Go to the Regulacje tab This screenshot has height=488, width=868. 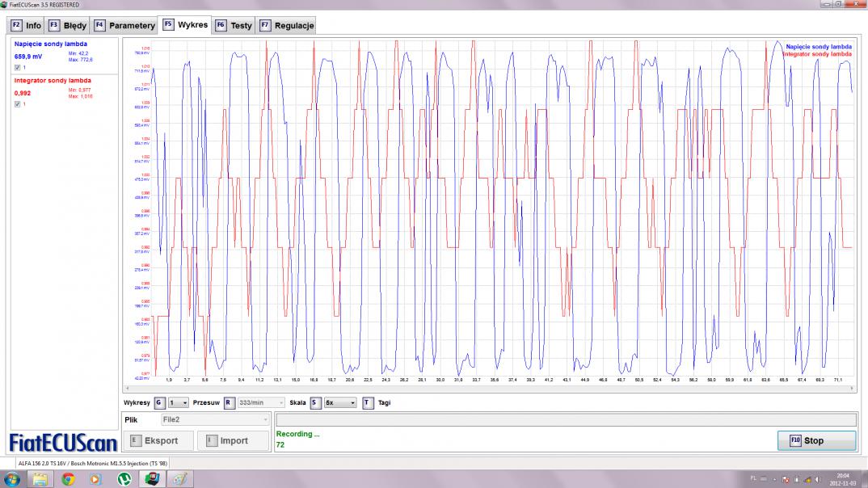point(287,25)
